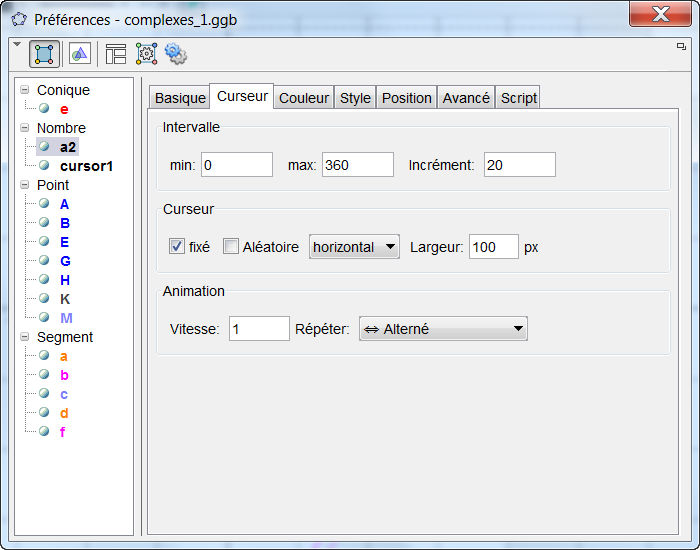Click the Vitesse input field
The height and width of the screenshot is (550, 700).
coord(259,329)
